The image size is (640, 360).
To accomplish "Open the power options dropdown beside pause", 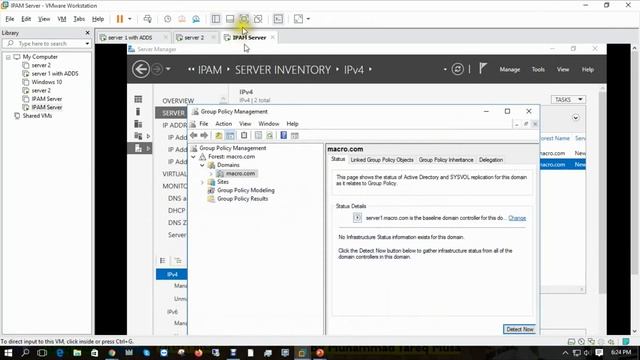I will pos(130,19).
